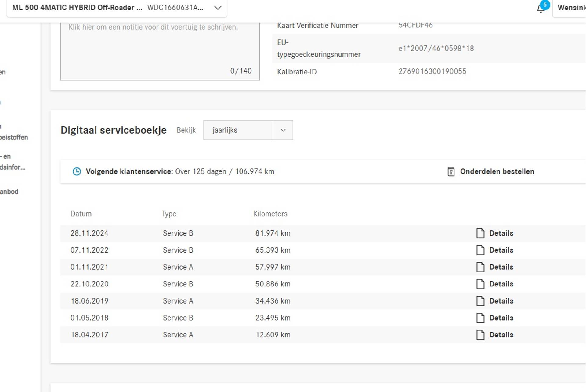Click the Onderdelen bestellen order icon
The width and height of the screenshot is (586, 392).
click(x=451, y=172)
